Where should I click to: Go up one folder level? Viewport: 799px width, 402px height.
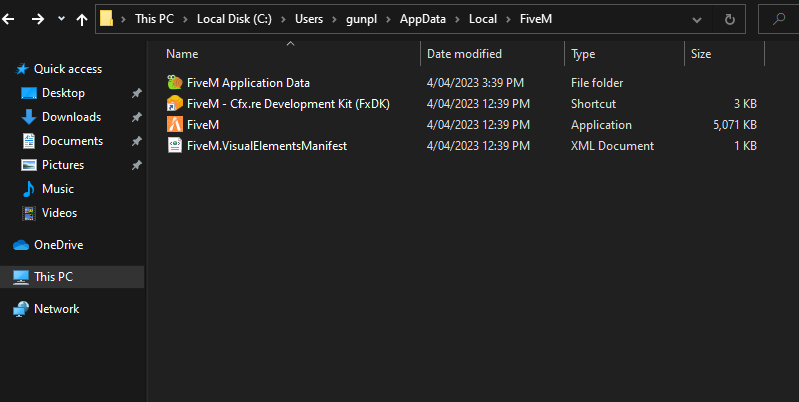point(82,19)
